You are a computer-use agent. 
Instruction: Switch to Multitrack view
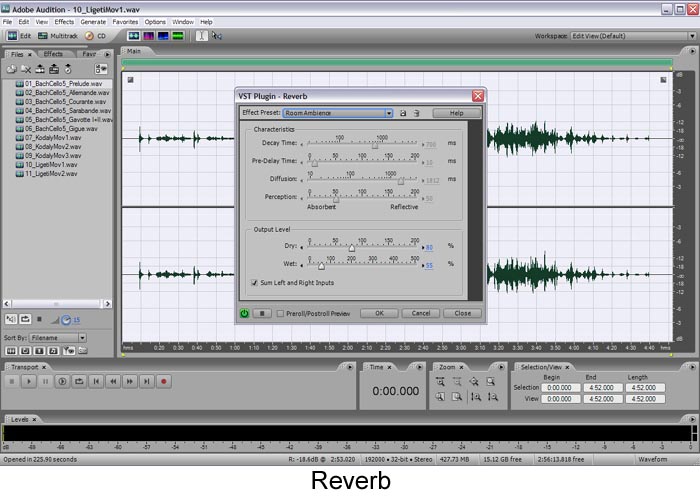[58, 36]
